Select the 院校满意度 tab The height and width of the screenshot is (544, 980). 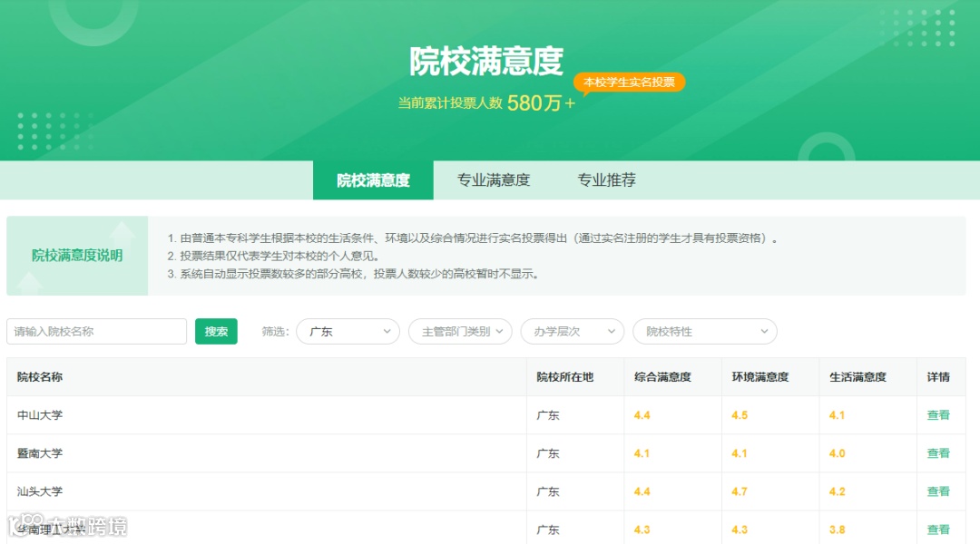373,180
